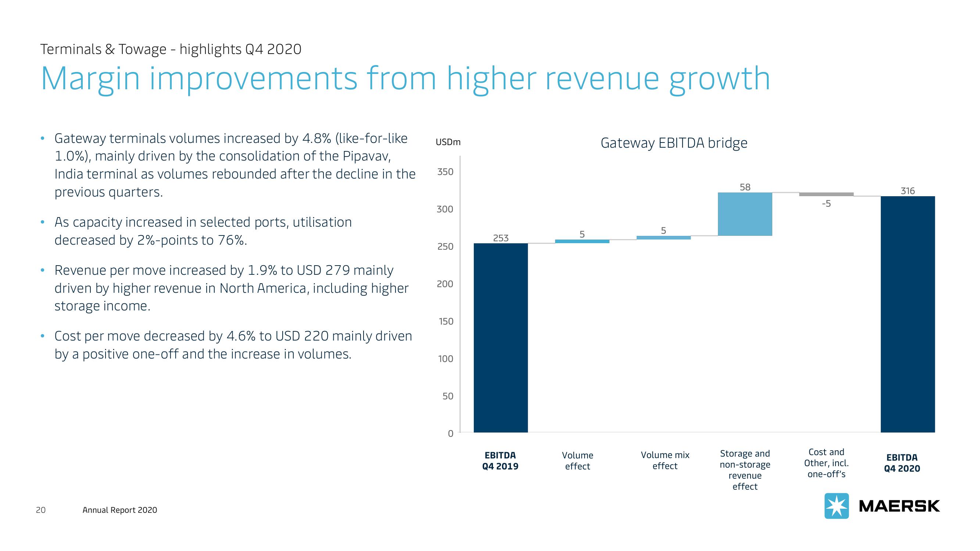This screenshot has height=551, width=980.
Task: Click the 150 y-axis tick label
Action: pyautogui.click(x=446, y=322)
